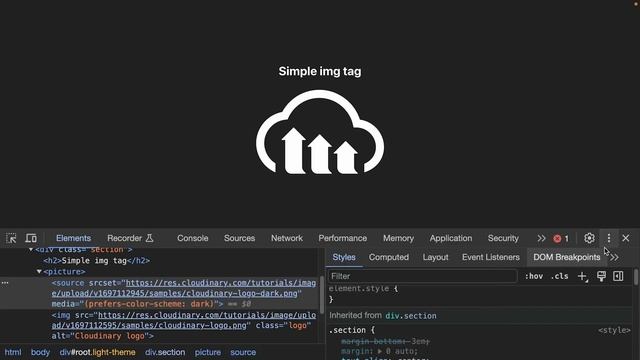Image resolution: width=640 pixels, height=360 pixels.
Task: Show more DevTools panels via double chevron
Action: click(541, 238)
